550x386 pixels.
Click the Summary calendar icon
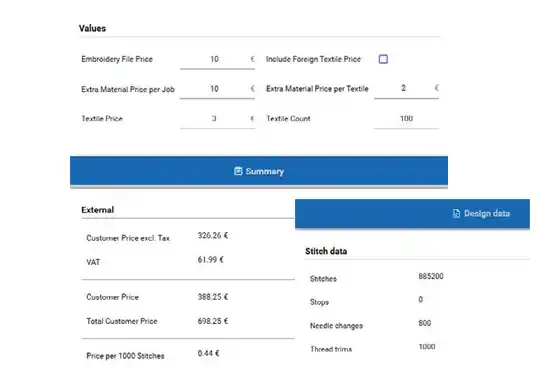coord(238,171)
